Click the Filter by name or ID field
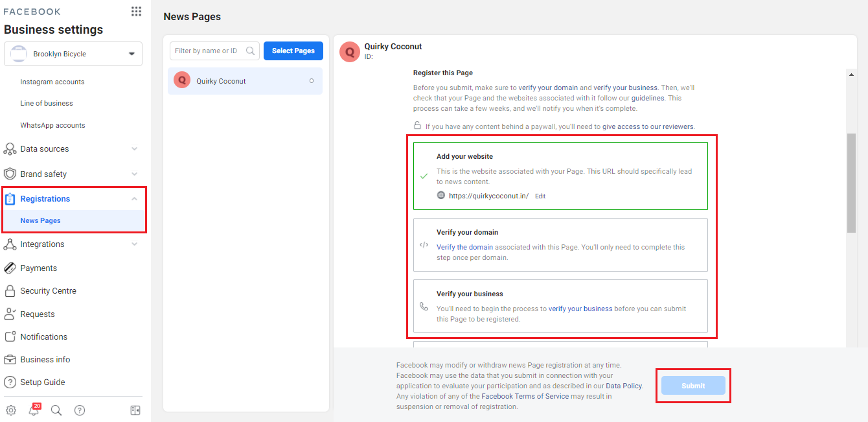The width and height of the screenshot is (868, 422). [214, 51]
